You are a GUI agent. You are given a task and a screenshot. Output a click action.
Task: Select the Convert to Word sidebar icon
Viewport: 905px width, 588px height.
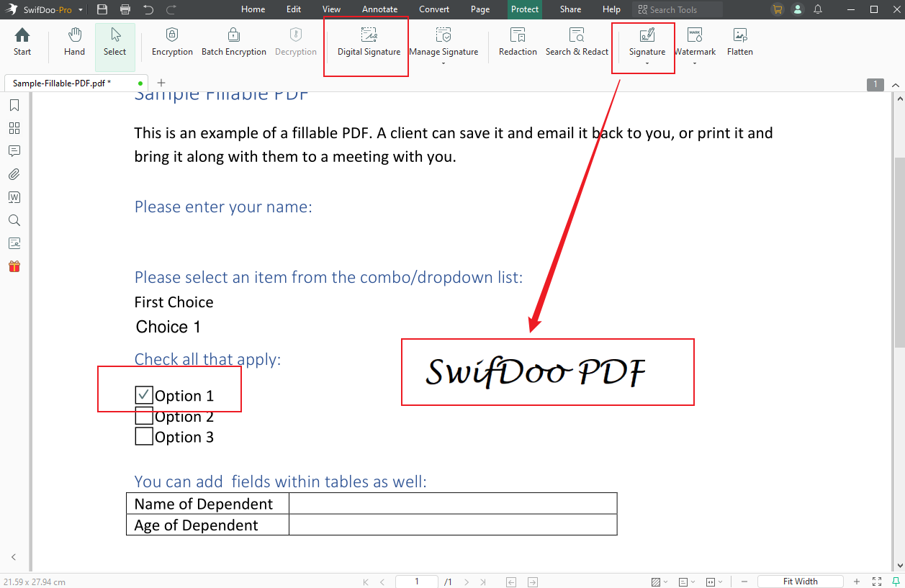coord(14,196)
